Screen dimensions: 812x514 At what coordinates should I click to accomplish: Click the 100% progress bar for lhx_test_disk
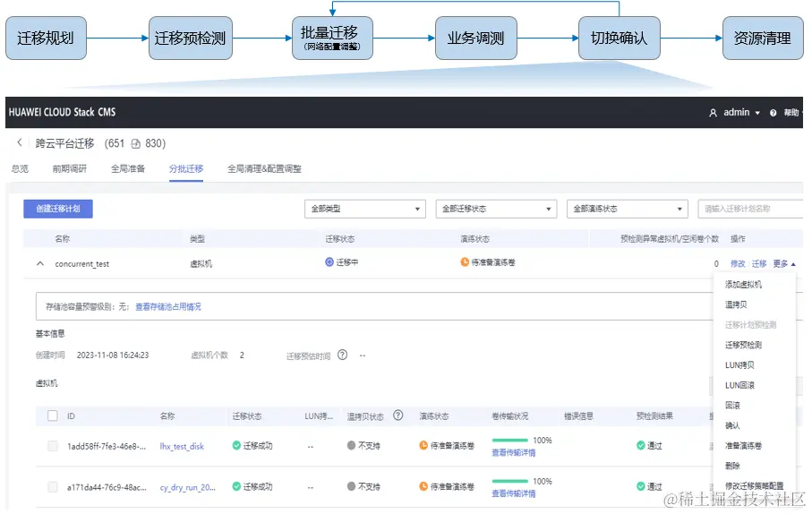coord(509,441)
